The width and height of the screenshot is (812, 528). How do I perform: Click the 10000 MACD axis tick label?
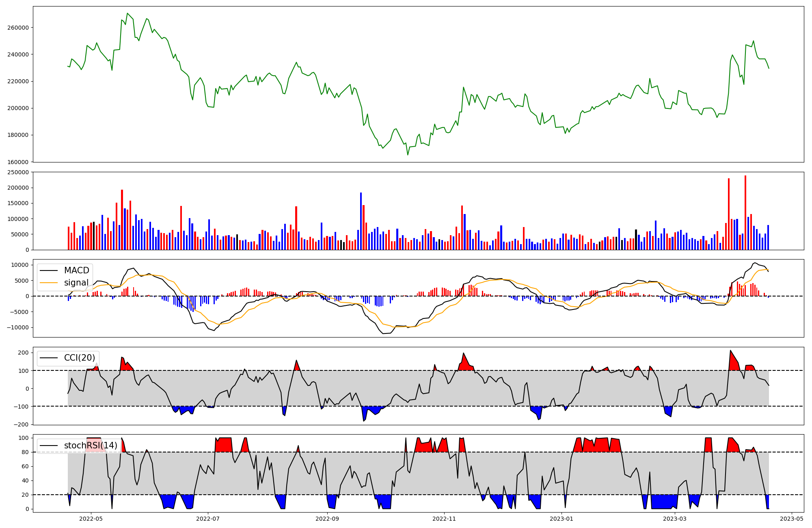20,265
